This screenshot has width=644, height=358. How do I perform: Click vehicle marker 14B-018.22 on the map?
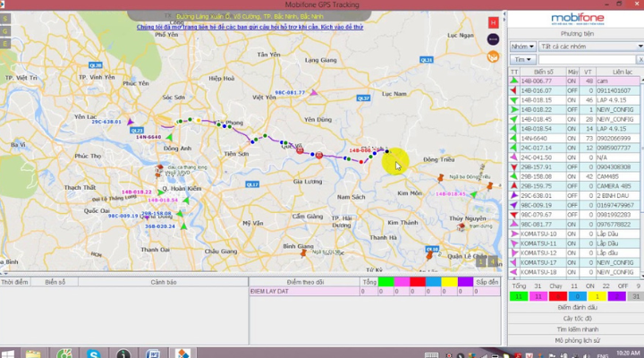click(161, 192)
